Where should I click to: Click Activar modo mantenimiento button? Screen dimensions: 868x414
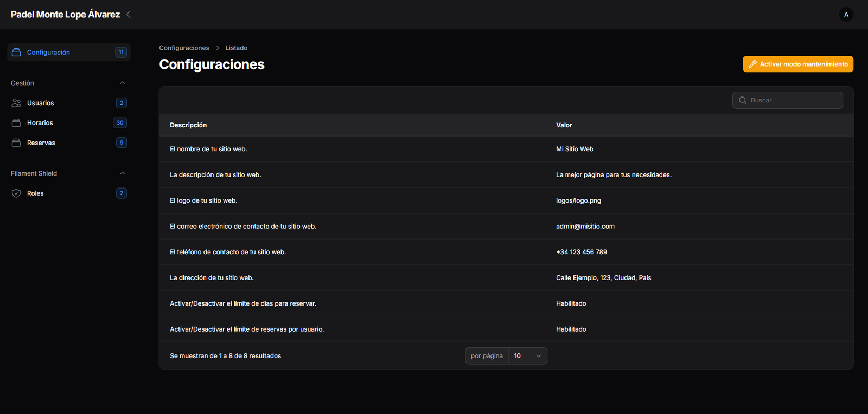(x=797, y=64)
